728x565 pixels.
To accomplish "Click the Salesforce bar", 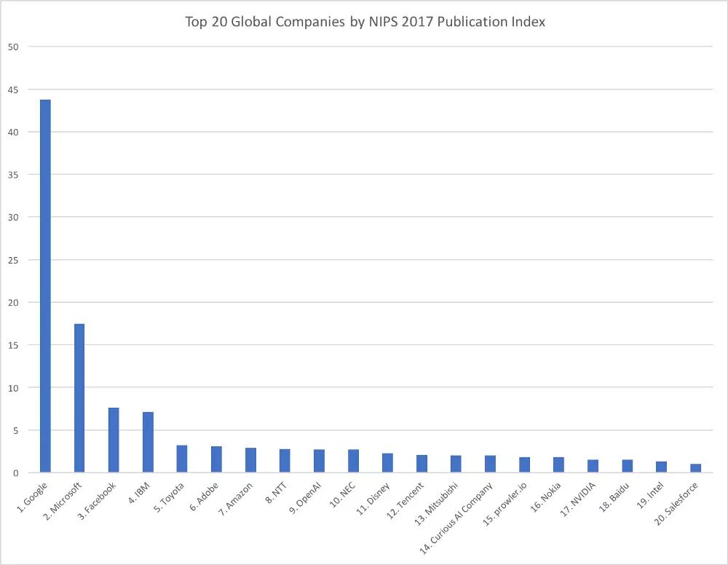I will (x=695, y=468).
